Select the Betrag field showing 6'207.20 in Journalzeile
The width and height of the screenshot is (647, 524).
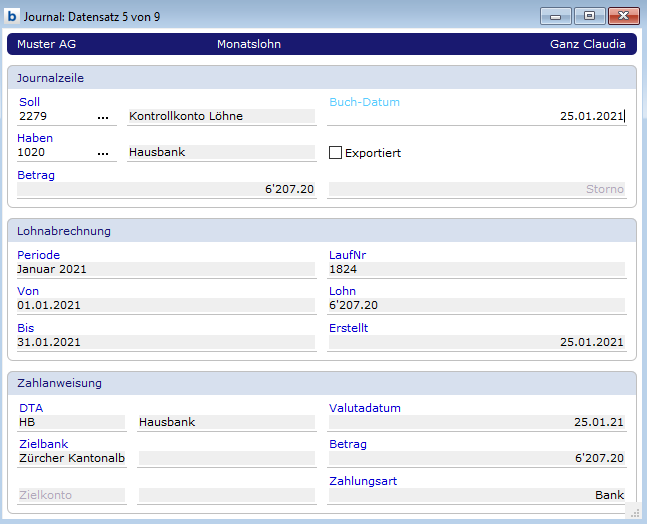(166, 189)
